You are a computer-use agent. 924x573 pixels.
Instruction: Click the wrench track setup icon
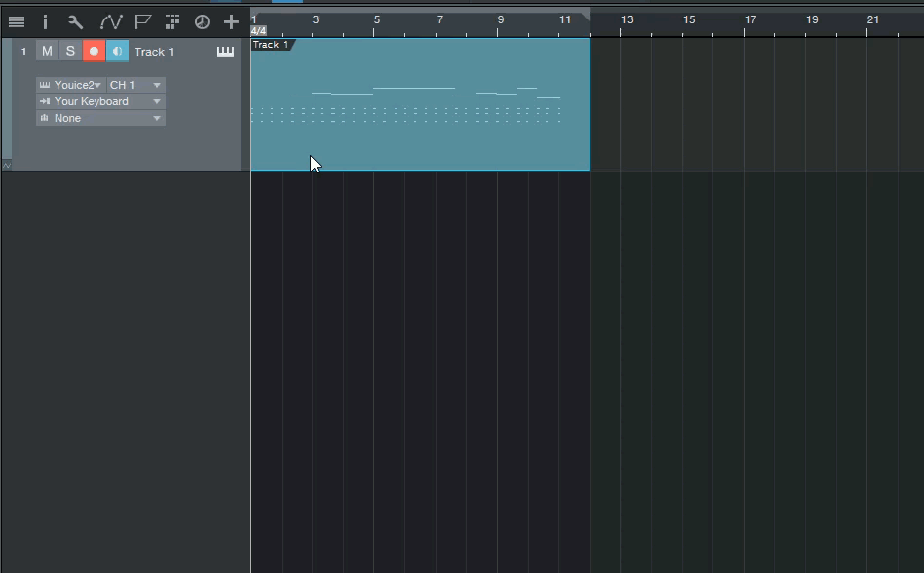tap(76, 21)
